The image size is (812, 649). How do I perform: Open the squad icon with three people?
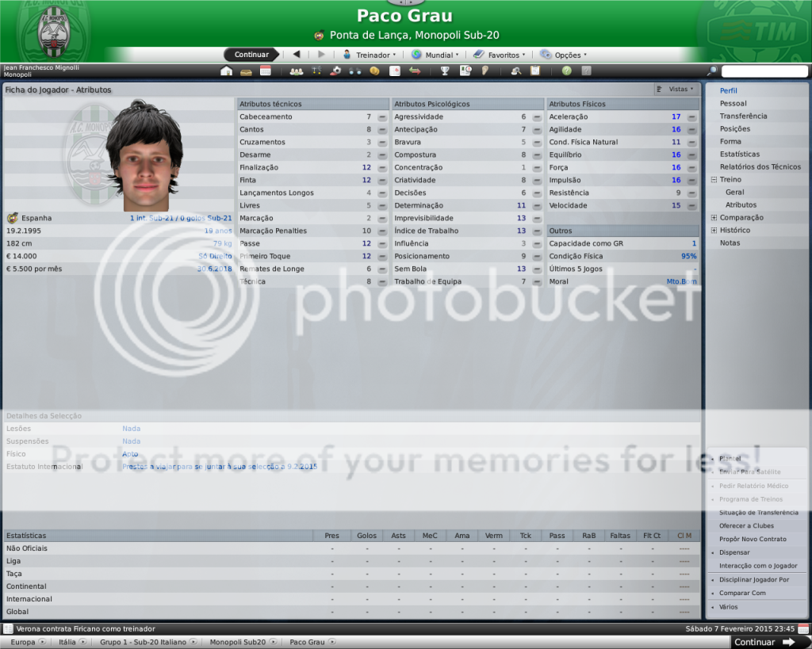click(297, 71)
